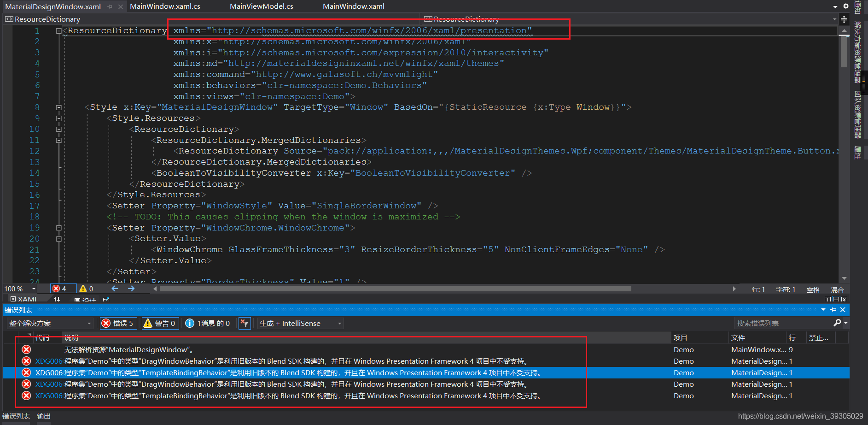Open the error search options dropdown arrow
The width and height of the screenshot is (868, 425).
846,323
